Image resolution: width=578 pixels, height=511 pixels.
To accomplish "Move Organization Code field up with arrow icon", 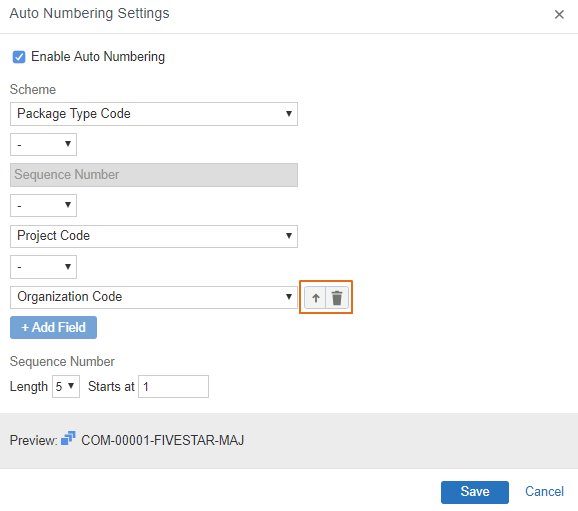I will pos(316,298).
